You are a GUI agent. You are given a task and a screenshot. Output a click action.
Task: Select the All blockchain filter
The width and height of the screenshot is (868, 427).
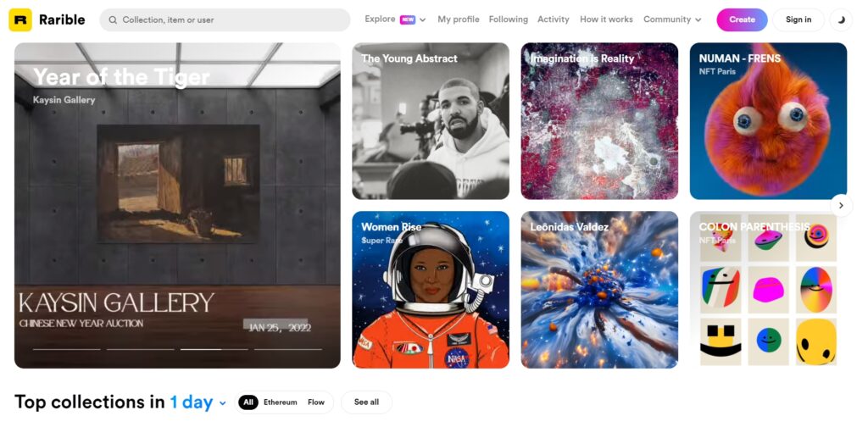tap(248, 402)
